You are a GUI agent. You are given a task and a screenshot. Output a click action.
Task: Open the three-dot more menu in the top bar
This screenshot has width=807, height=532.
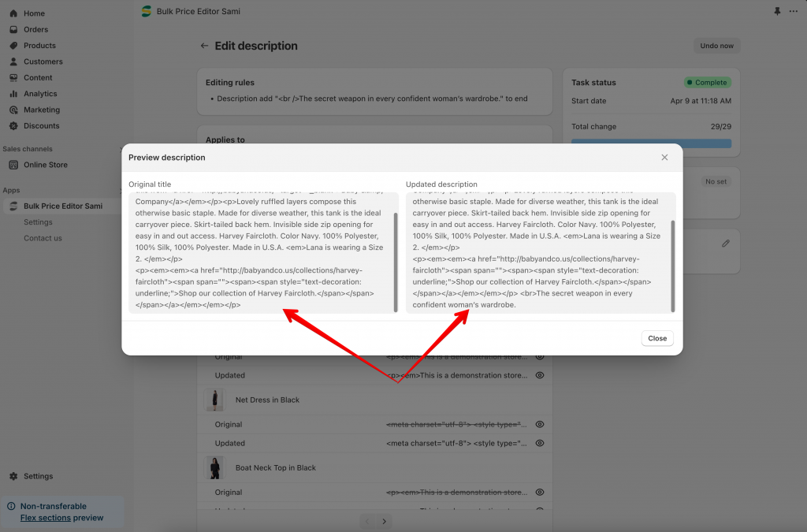(x=793, y=11)
